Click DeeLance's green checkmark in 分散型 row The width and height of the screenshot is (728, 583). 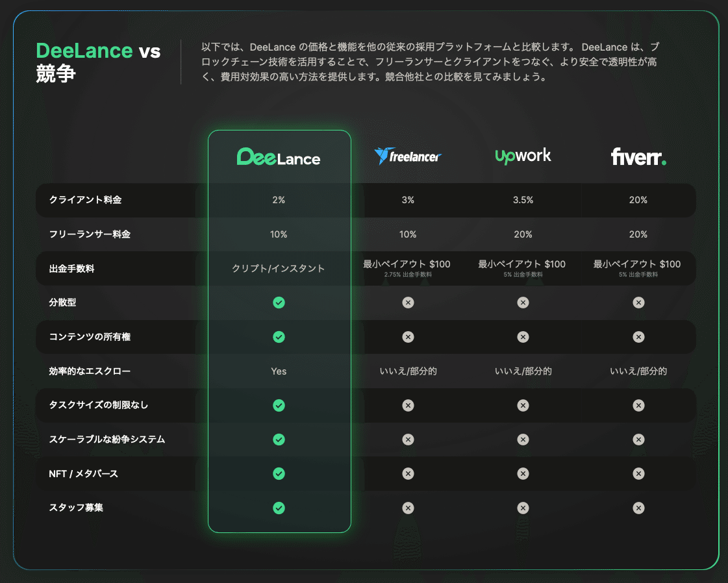[279, 303]
